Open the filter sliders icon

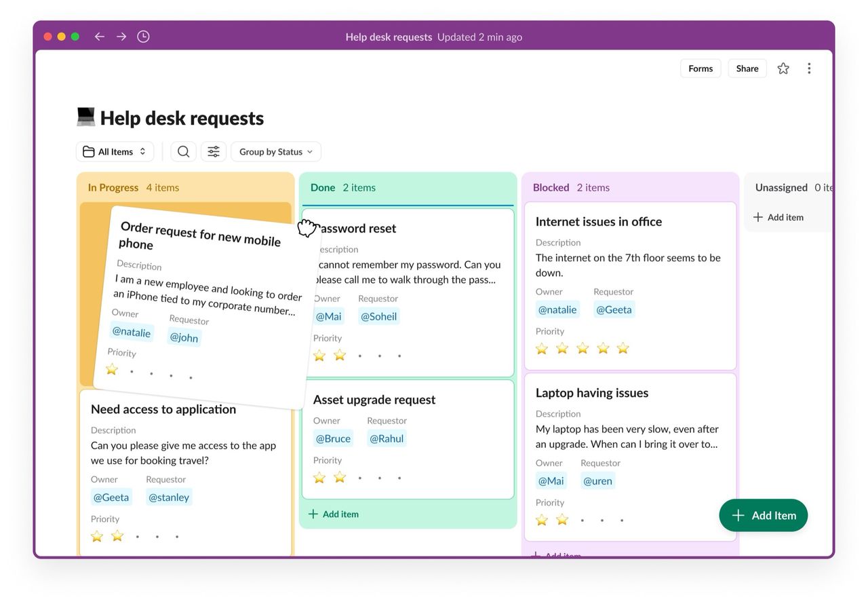pyautogui.click(x=214, y=151)
